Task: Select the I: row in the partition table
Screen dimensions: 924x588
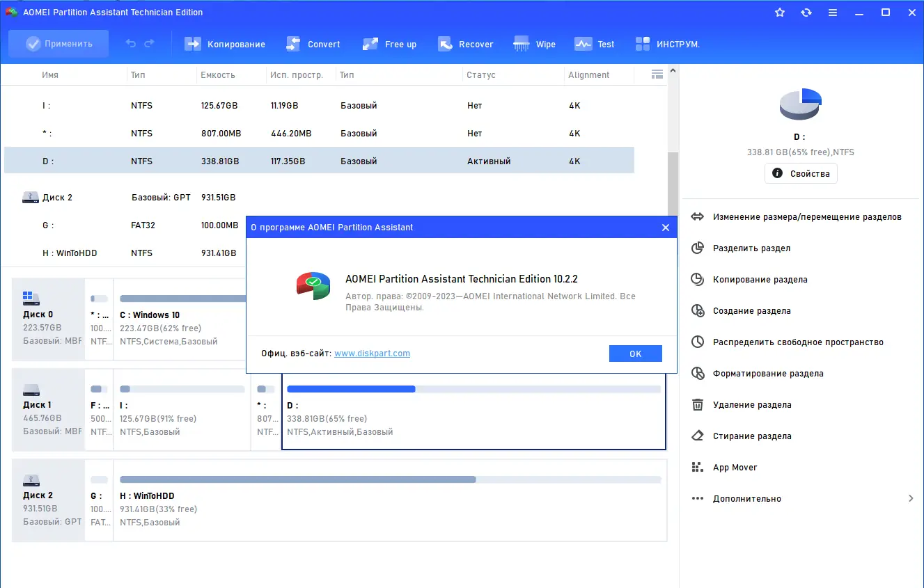Action: [x=319, y=106]
